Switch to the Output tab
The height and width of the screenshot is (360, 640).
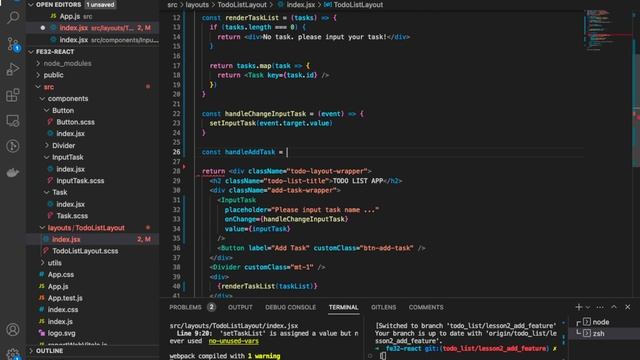point(240,307)
